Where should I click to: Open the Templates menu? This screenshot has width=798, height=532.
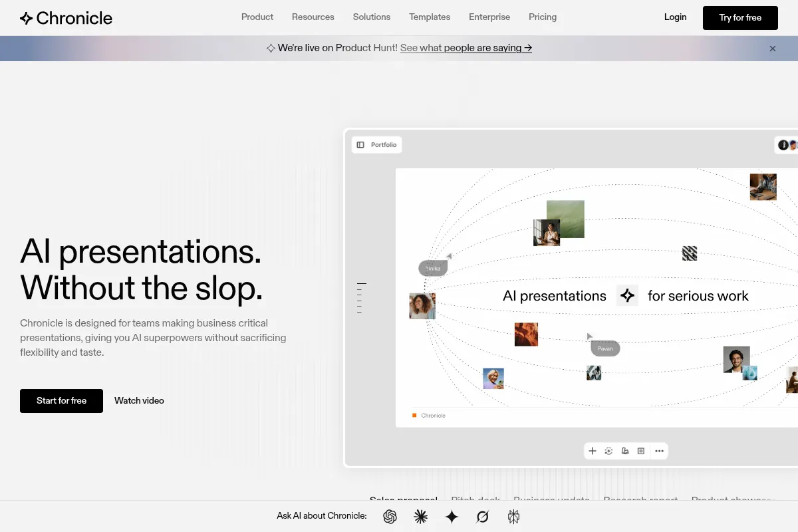click(430, 17)
